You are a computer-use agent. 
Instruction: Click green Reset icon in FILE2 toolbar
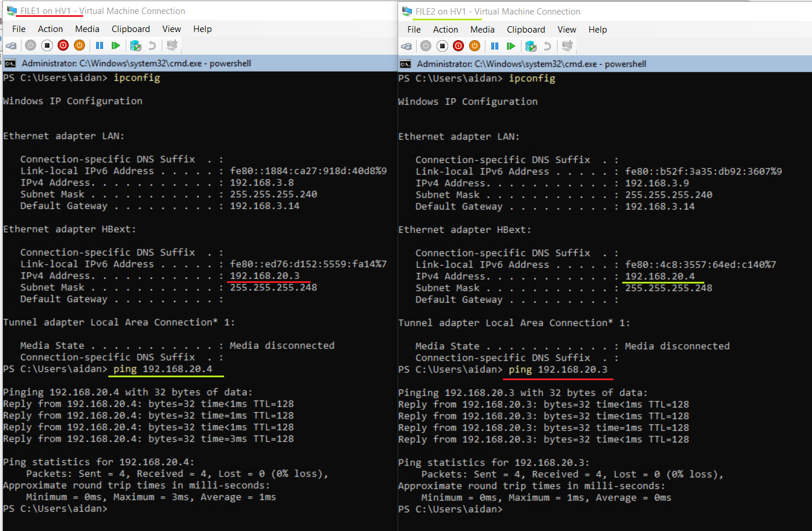click(x=511, y=46)
